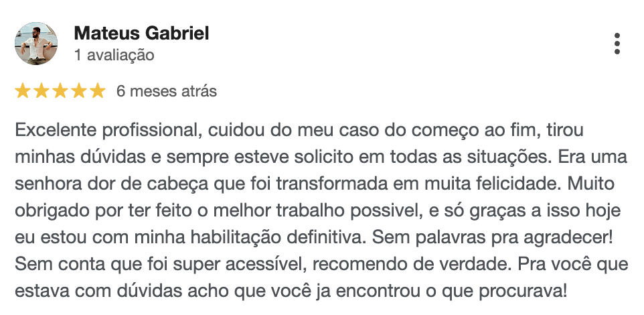This screenshot has height=315, width=644.
Task: Click the words "Sem palavras pra agradecer!"
Action: (x=492, y=238)
